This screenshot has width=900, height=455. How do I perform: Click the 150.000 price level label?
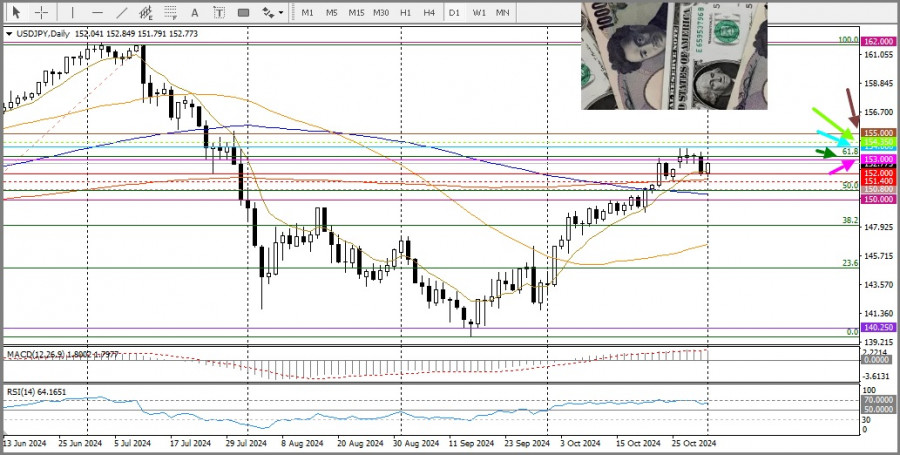pyautogui.click(x=878, y=199)
